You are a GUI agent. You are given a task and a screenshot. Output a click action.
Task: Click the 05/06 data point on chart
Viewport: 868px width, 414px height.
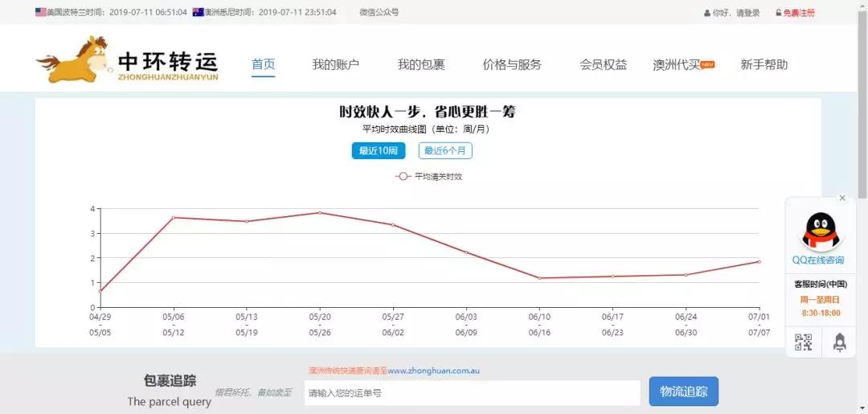(174, 218)
